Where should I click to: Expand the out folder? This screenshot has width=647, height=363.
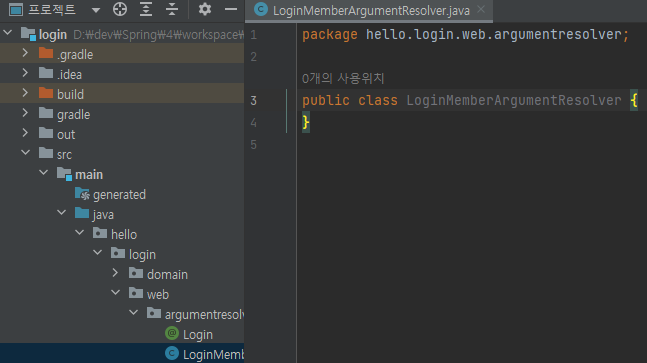click(x=25, y=133)
